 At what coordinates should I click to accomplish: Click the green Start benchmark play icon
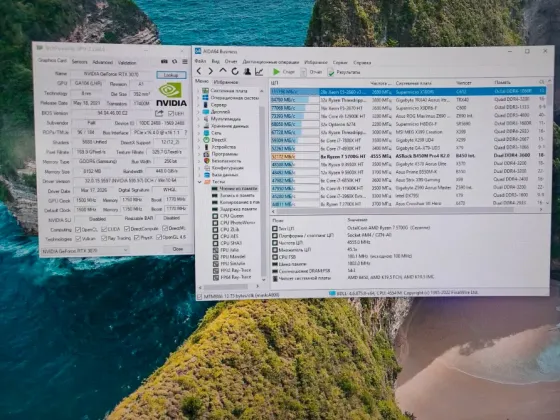point(276,72)
